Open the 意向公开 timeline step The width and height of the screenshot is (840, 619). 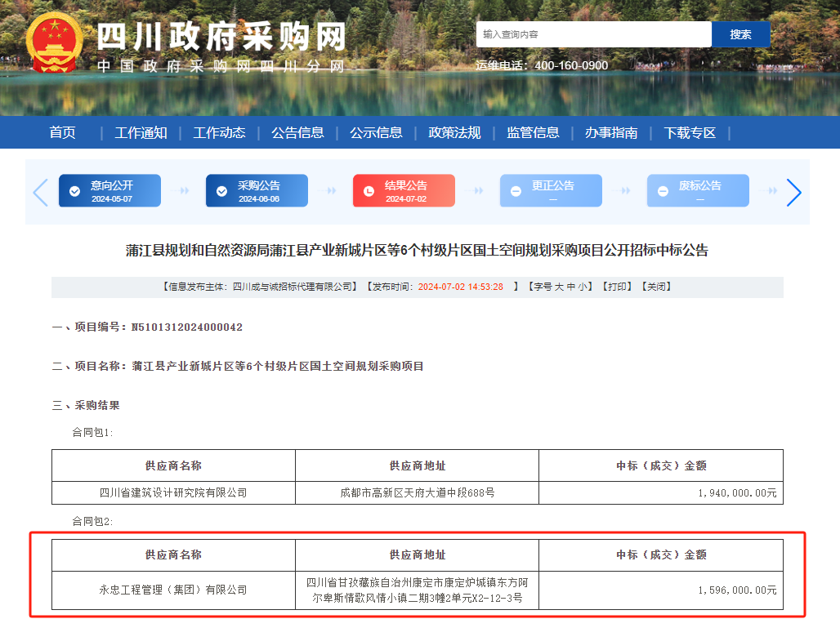[109, 191]
